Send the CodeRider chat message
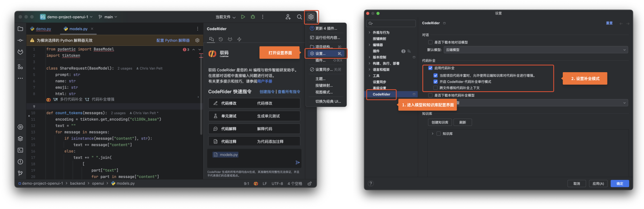This screenshot has height=209, width=644. point(298,163)
